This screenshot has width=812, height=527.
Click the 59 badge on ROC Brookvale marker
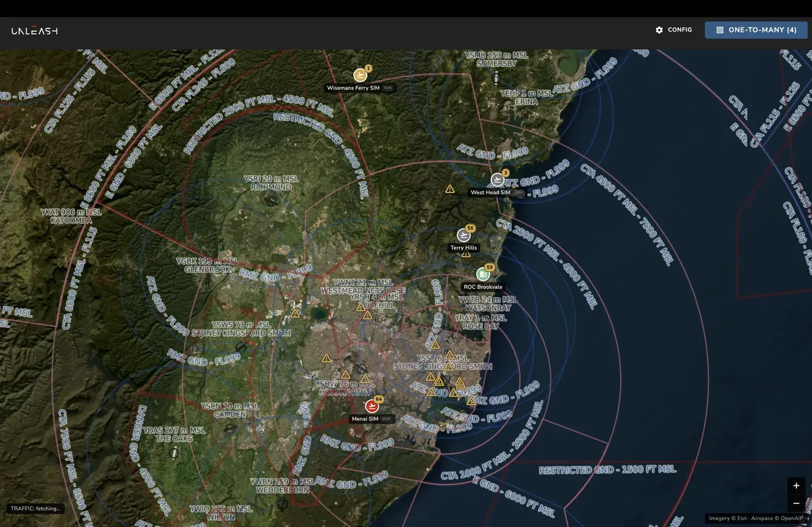490,268
